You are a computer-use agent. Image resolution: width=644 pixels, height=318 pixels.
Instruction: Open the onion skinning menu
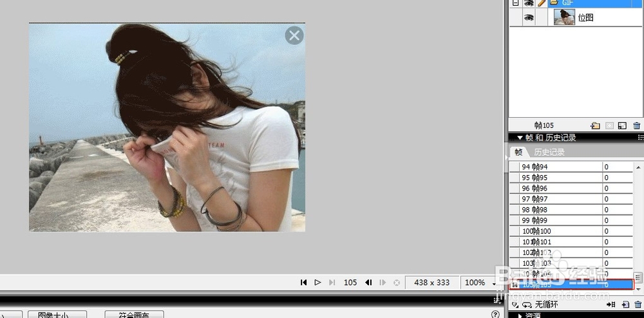point(515,304)
